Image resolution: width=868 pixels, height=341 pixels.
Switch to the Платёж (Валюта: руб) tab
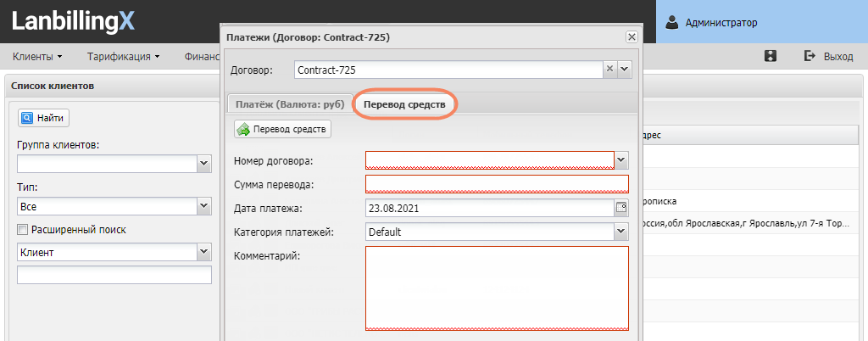(291, 104)
